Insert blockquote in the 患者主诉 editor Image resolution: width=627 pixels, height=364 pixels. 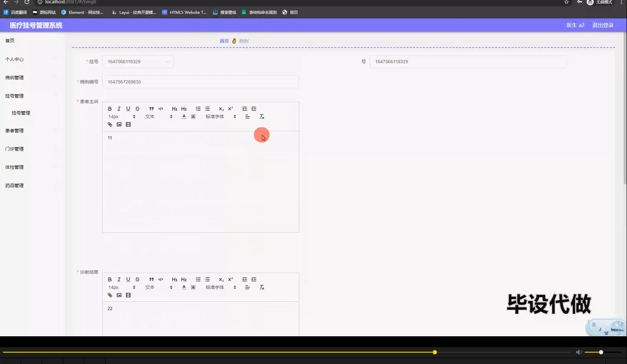point(151,109)
